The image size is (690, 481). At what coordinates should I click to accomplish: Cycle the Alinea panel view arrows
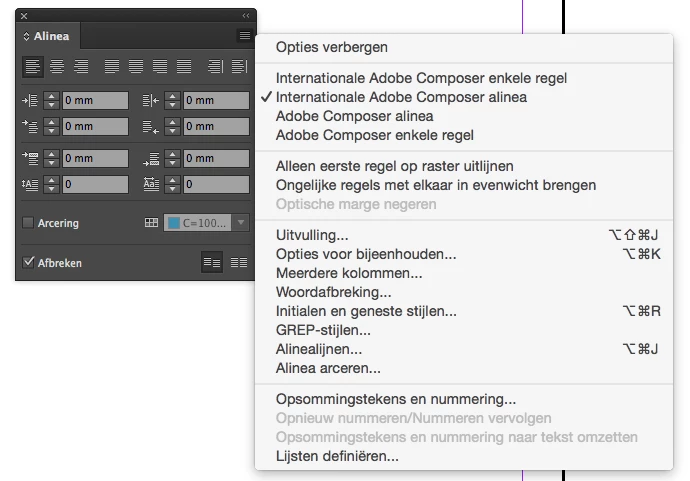click(26, 36)
